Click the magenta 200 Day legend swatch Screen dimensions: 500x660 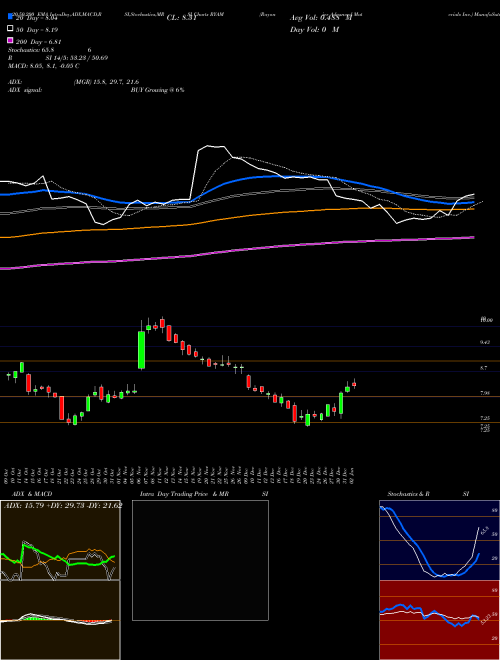point(10,41)
